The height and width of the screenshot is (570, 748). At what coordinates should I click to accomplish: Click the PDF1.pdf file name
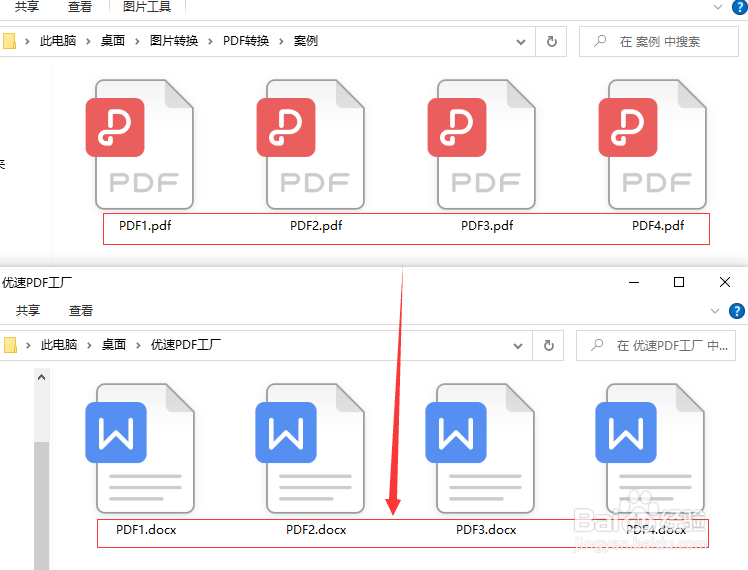pyautogui.click(x=145, y=226)
